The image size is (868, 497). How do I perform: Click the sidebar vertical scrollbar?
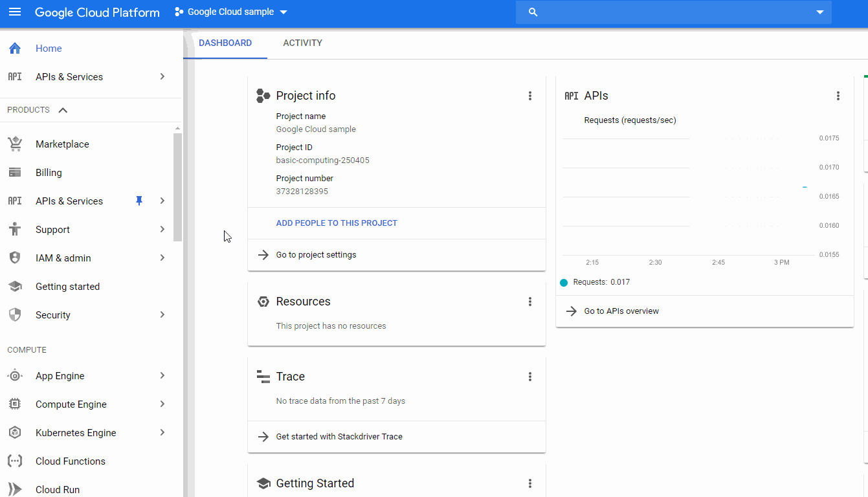click(178, 188)
